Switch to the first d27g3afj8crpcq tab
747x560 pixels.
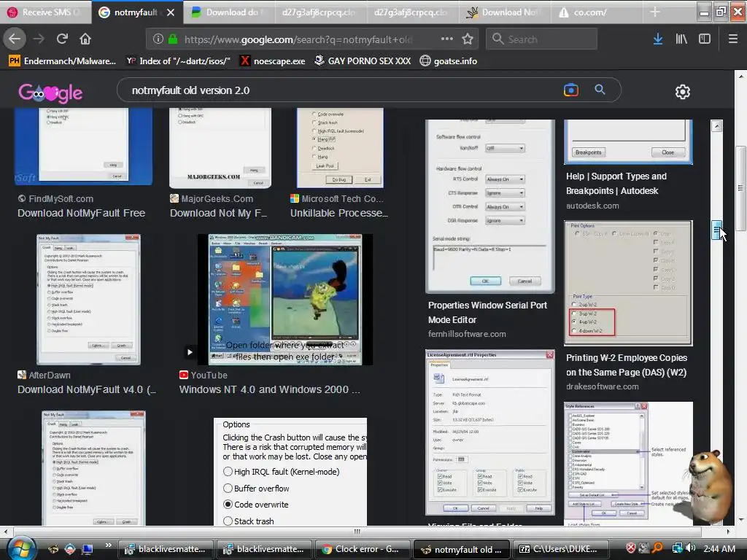point(321,12)
